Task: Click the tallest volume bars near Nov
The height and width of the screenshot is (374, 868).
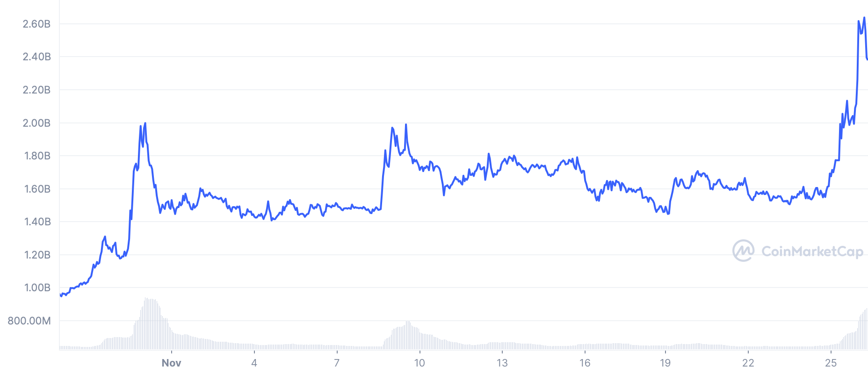Action: coord(151,324)
